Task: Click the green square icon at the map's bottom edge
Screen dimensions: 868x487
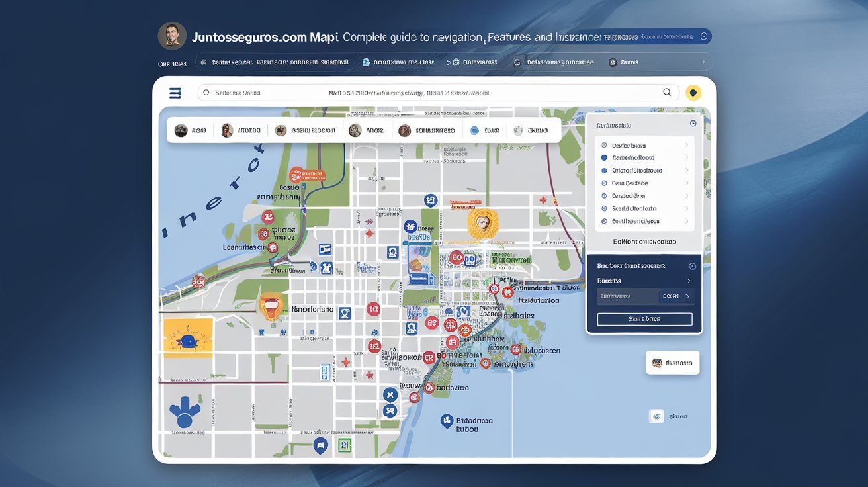Action: point(345,445)
